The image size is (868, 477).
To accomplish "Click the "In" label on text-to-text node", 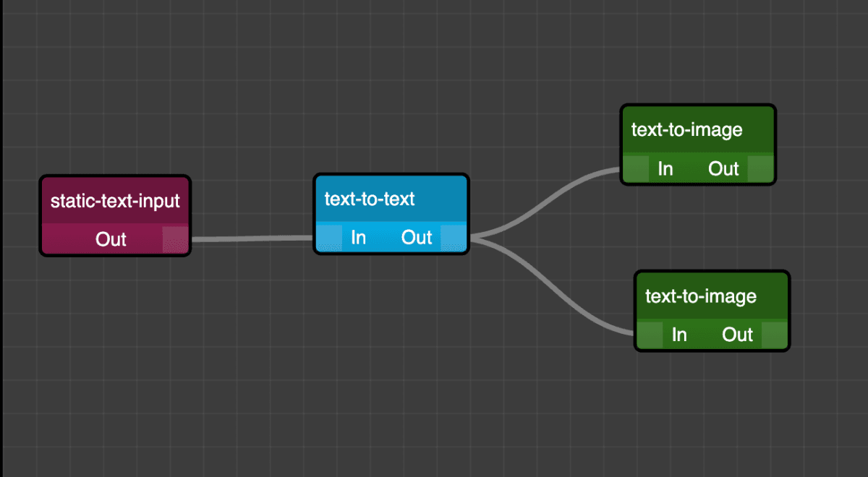I will tap(358, 238).
